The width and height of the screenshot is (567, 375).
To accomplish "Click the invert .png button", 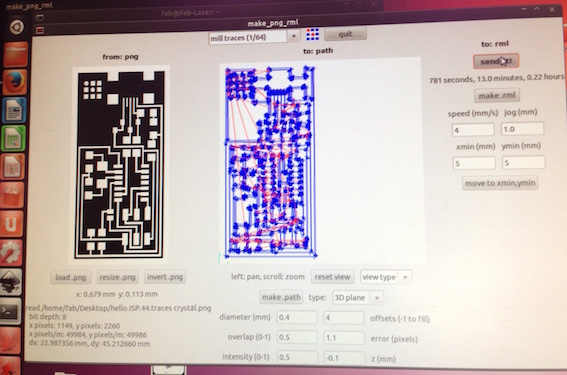I will [x=165, y=277].
